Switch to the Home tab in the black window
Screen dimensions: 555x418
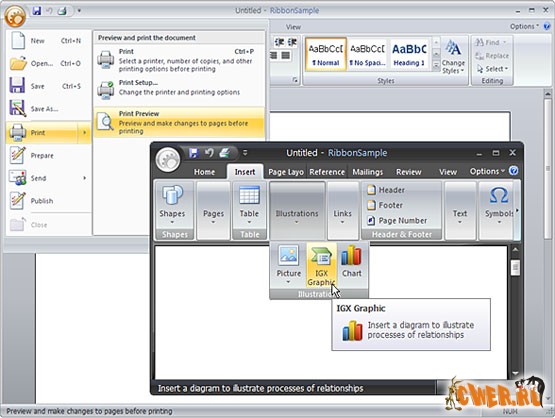204,172
